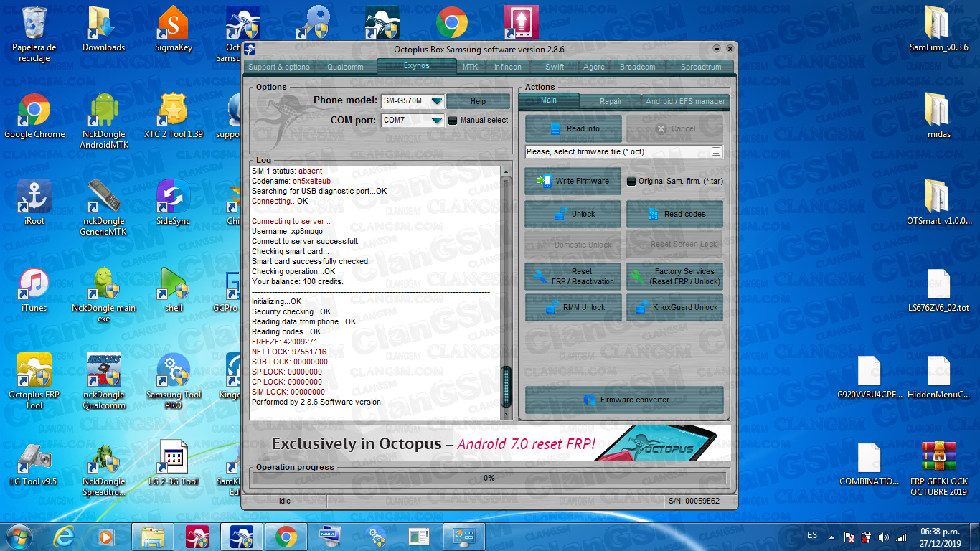Viewport: 980px width, 551px height.
Task: Click the Write Firmware button
Action: tap(574, 181)
